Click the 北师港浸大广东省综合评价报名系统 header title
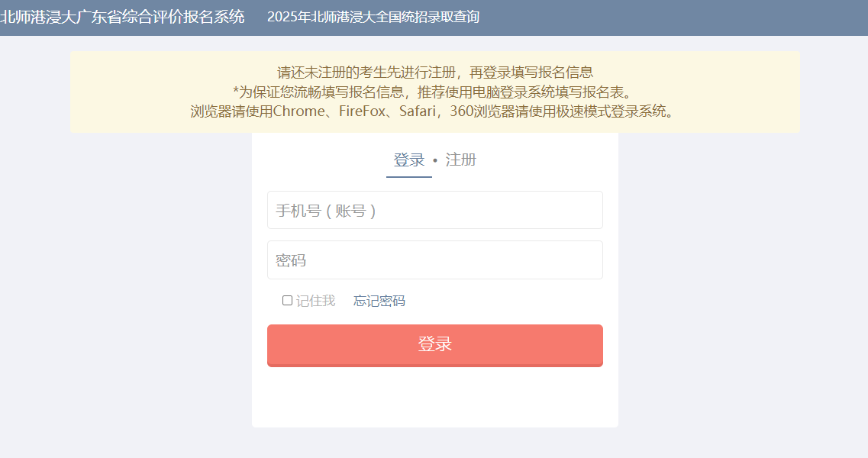Viewport: 868px width, 458px height. click(122, 17)
